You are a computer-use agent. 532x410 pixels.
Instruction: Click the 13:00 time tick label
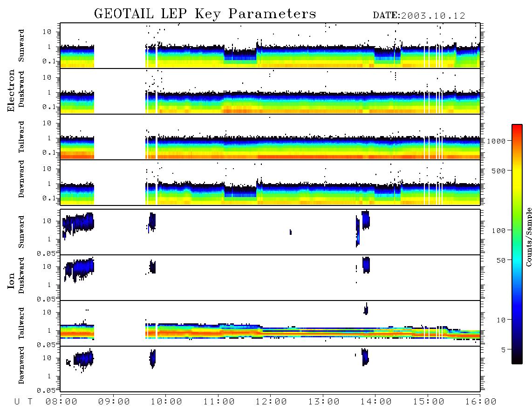pyautogui.click(x=324, y=402)
